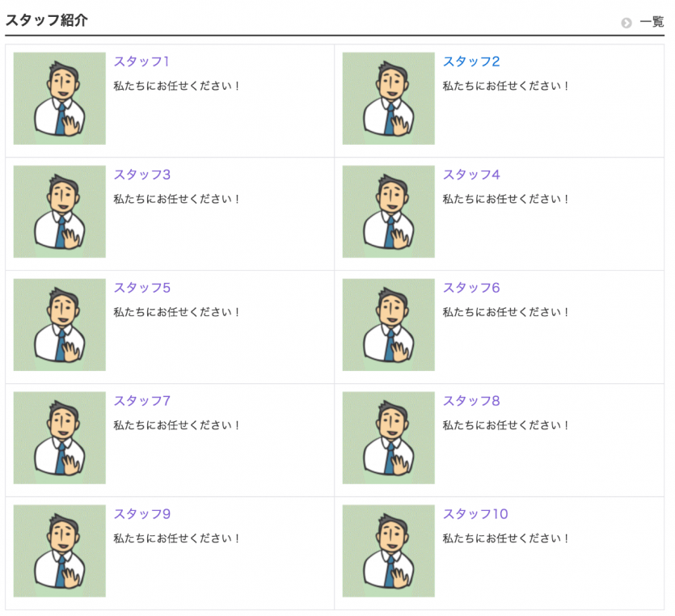Screen dimensions: 675x616
Task: Click the description text under スタッフ5
Action: 176,313
